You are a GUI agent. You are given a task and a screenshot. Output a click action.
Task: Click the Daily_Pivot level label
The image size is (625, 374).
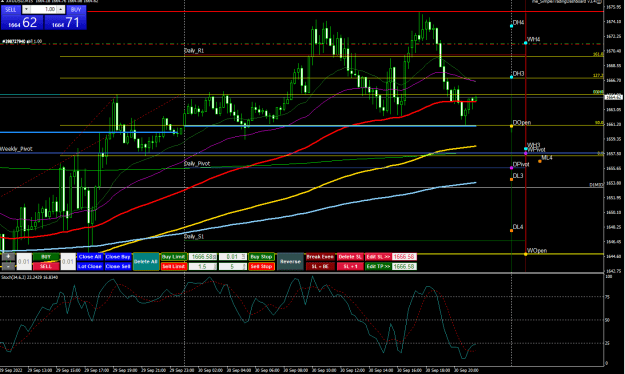(197, 163)
